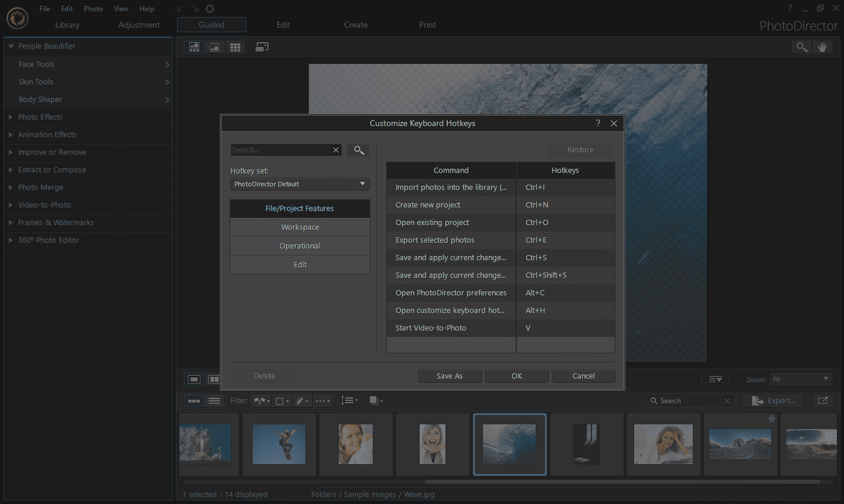Expand the Improve or Remove section
Viewport: 844px width, 504px height.
coord(11,152)
